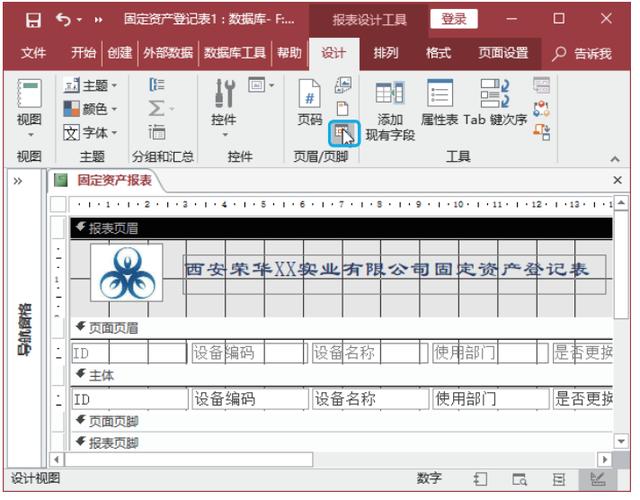This screenshot has height=500, width=640.
Task: Close the 固定资产报表 report tab
Action: [618, 180]
